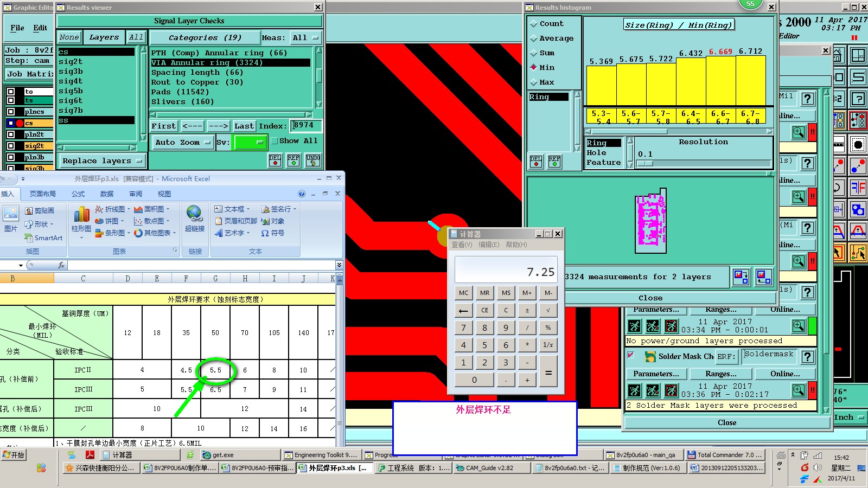Click First button in Results viewer
The height and width of the screenshot is (488, 868).
tap(163, 126)
